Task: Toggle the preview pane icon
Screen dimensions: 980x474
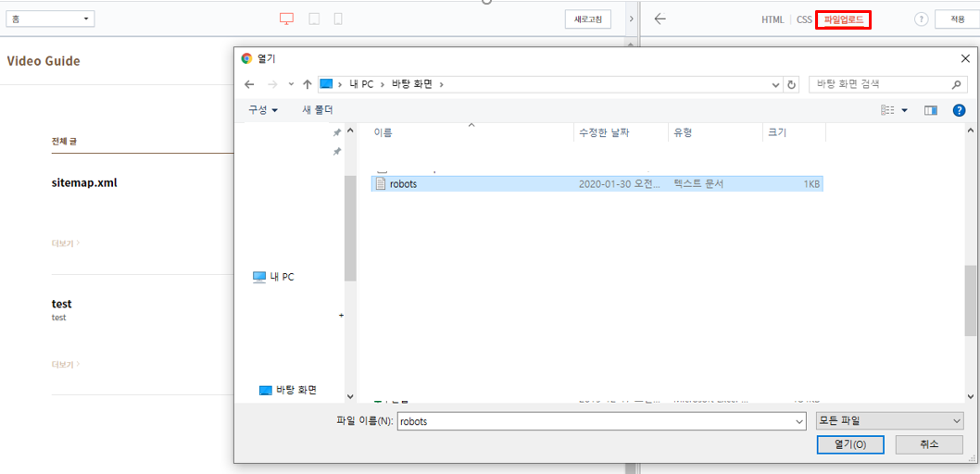Action: [x=931, y=110]
